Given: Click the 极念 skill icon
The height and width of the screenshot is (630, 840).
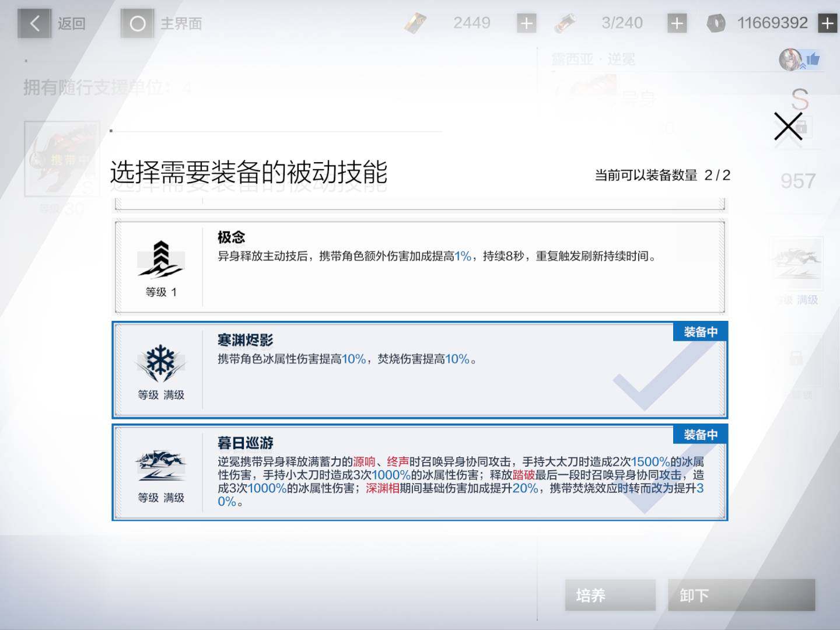Looking at the screenshot, I should coord(160,258).
